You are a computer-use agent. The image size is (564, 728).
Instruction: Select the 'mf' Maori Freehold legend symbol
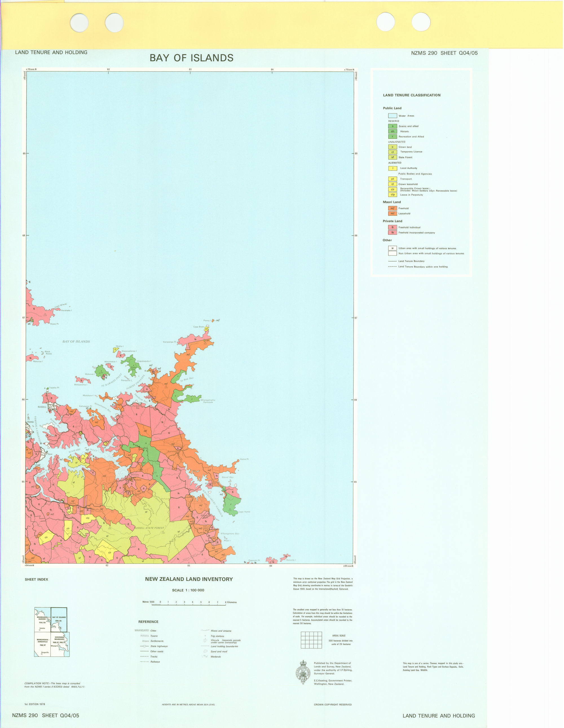tap(392, 208)
